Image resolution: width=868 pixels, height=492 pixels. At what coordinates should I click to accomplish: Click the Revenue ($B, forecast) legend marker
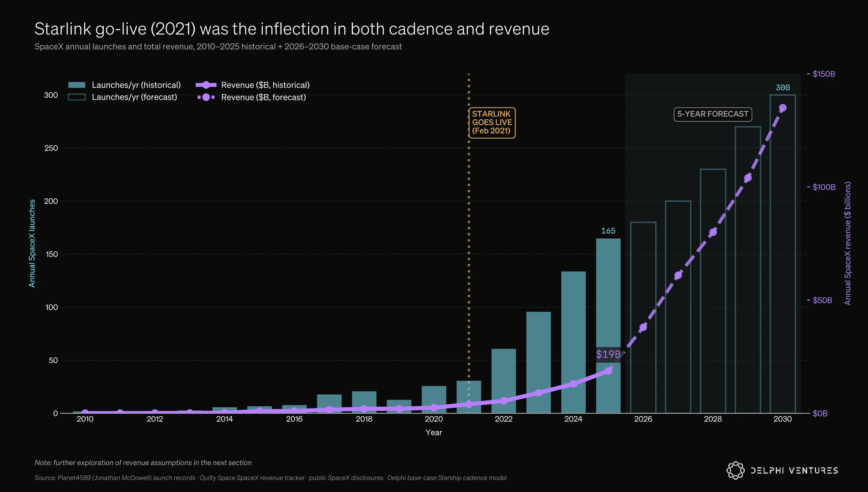206,97
